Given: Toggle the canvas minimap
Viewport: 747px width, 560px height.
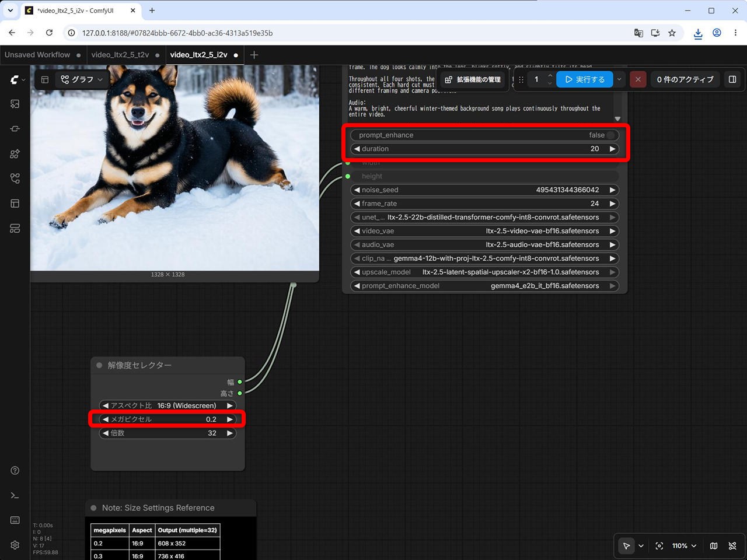Looking at the screenshot, I should tap(714, 546).
